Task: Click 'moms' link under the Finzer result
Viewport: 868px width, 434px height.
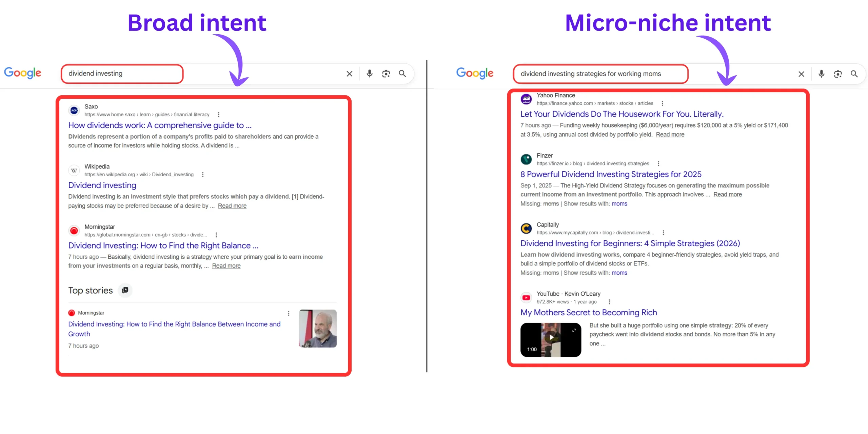Action: 619,204
